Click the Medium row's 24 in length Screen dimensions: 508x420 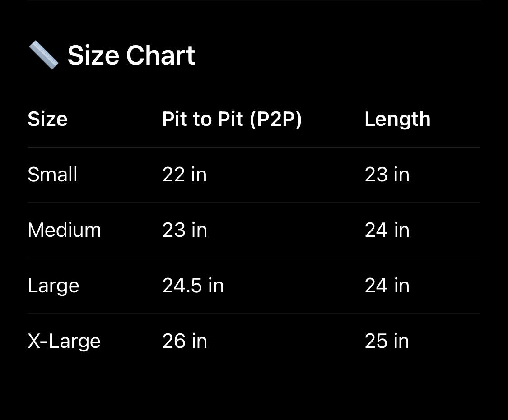pos(387,230)
